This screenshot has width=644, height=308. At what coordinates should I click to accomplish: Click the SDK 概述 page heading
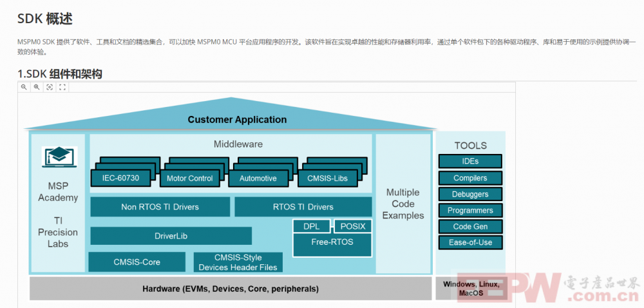coord(45,19)
